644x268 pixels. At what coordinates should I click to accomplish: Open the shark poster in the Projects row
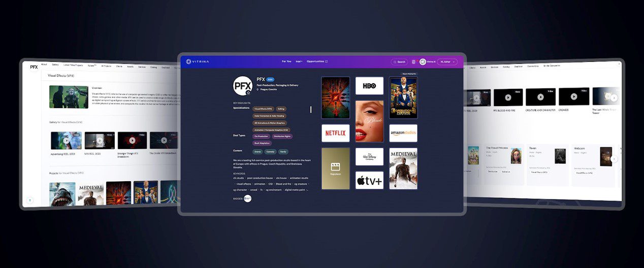coord(62,194)
